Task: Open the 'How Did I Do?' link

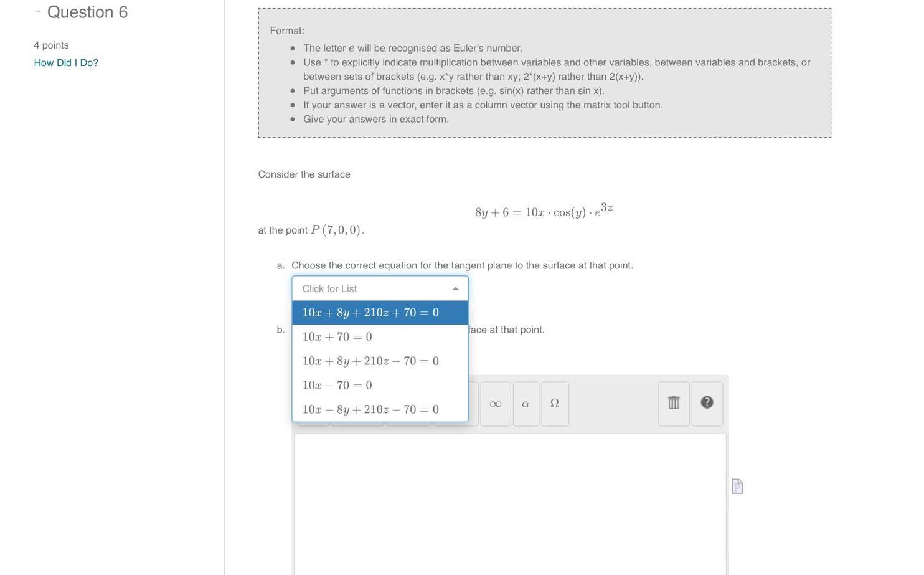Action: click(65, 62)
